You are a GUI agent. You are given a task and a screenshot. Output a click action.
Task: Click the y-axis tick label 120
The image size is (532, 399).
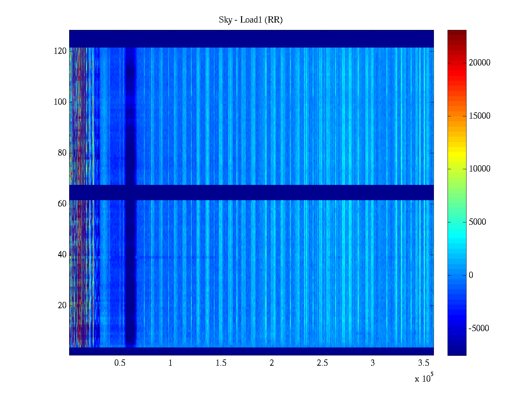(x=60, y=51)
